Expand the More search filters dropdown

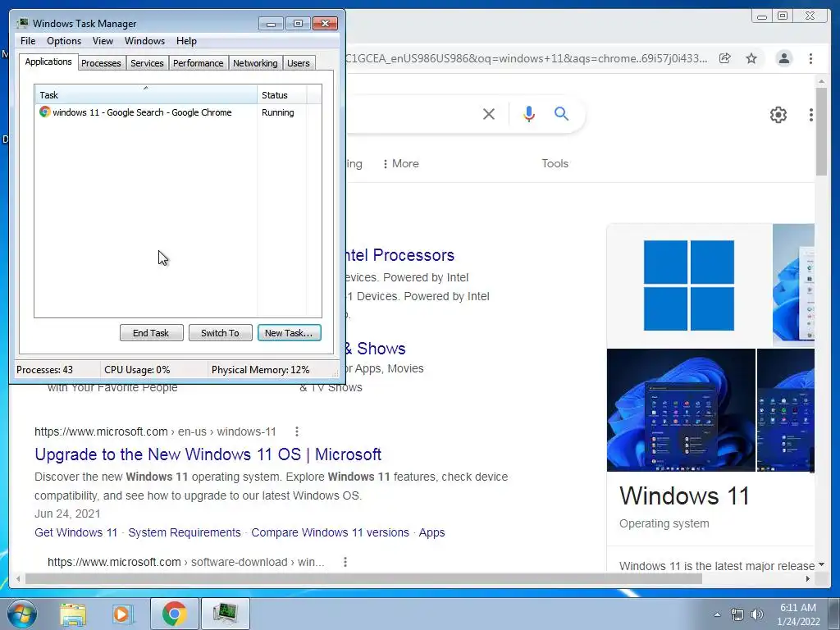click(x=400, y=163)
